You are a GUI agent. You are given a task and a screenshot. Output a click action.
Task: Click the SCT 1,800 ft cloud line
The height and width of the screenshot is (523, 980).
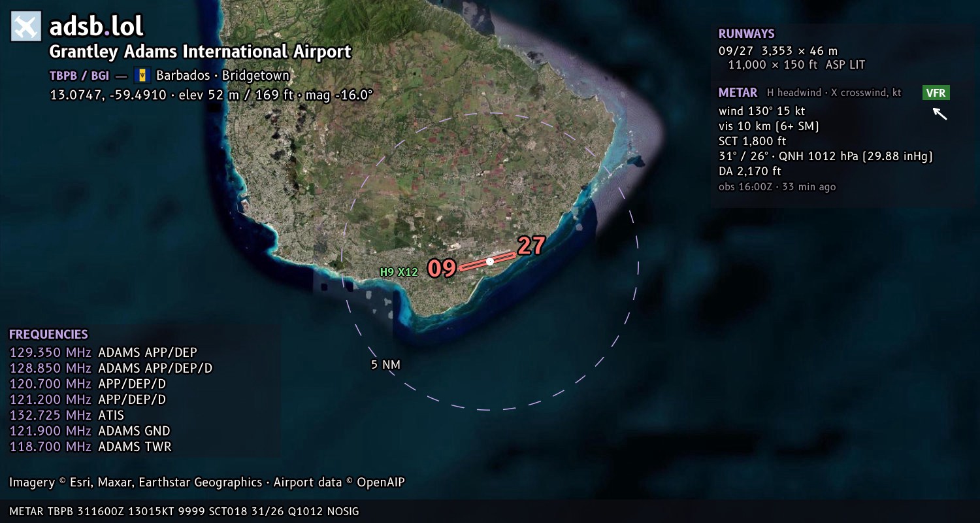753,141
